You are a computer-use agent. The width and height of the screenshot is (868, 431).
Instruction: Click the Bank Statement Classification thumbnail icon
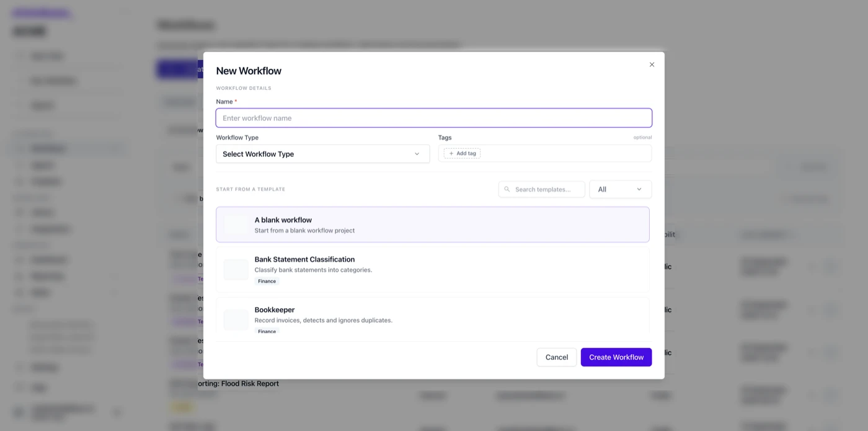coord(236,269)
